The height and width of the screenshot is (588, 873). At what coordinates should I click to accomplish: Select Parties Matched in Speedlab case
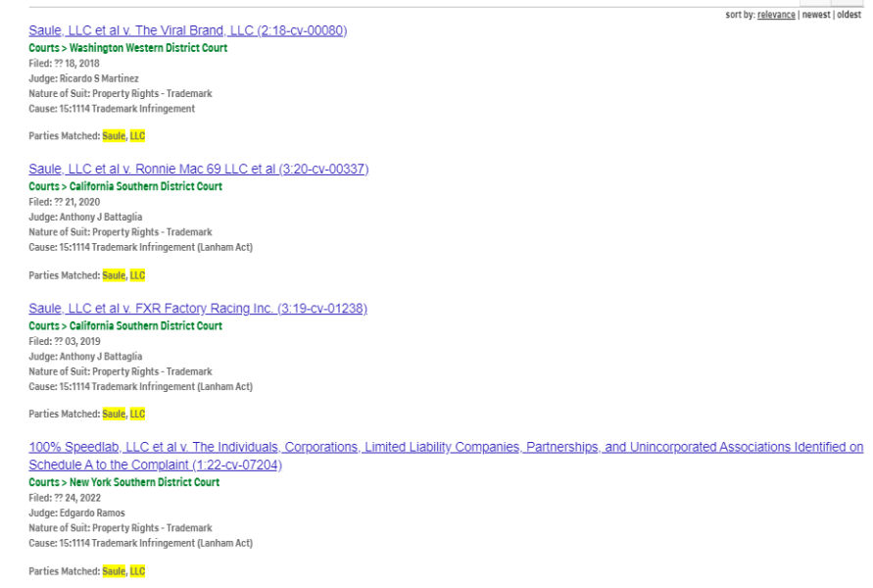(x=87, y=571)
